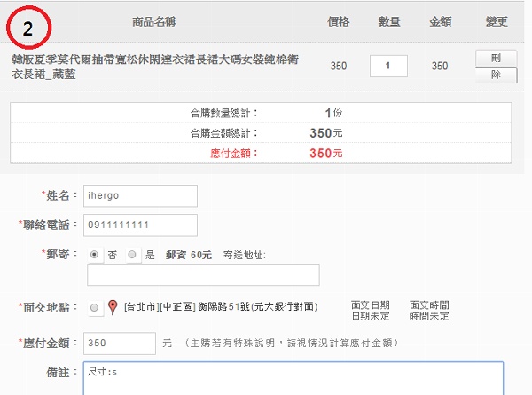Click the 合購金額總計 350元 value
This screenshot has height=395, width=532.
(325, 133)
